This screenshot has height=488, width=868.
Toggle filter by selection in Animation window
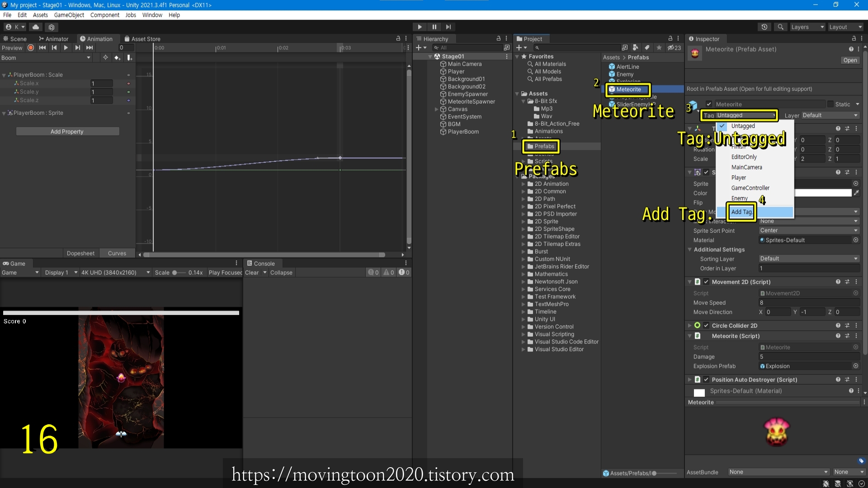click(105, 57)
